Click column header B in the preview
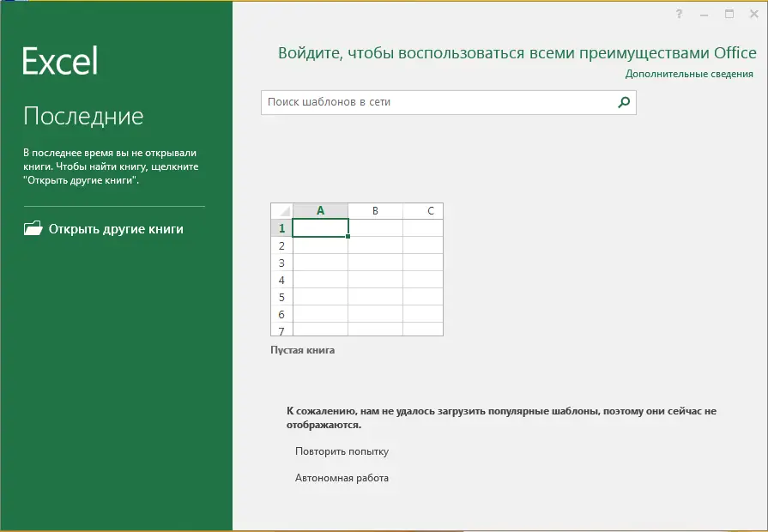 pos(375,210)
